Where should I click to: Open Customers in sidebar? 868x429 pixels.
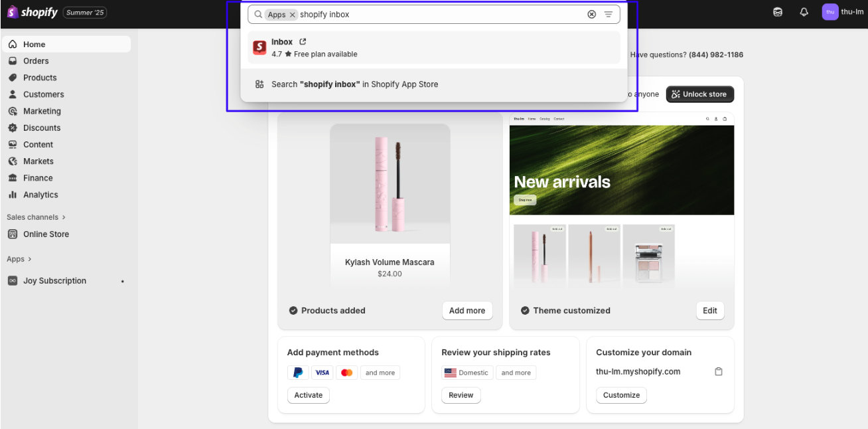coord(66,94)
